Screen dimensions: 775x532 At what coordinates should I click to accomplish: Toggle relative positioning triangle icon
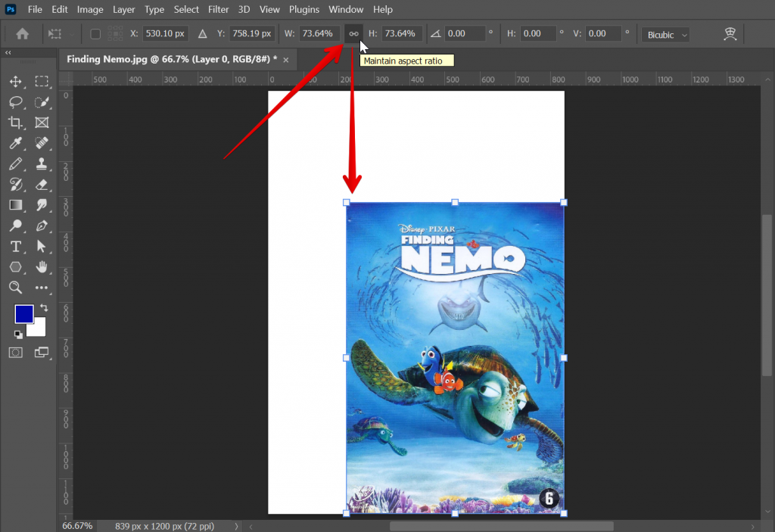[x=202, y=34]
